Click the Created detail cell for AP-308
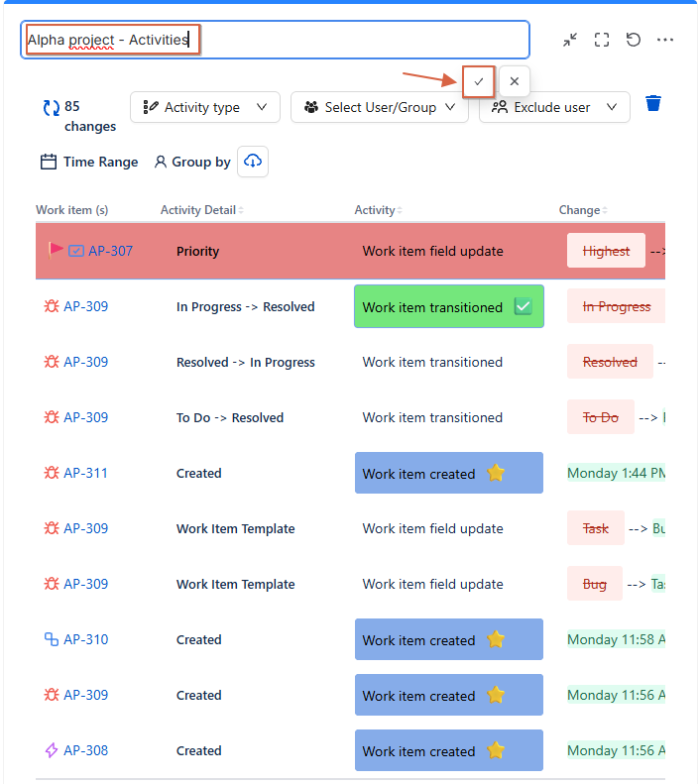Image resolution: width=699 pixels, height=784 pixels. (x=198, y=750)
